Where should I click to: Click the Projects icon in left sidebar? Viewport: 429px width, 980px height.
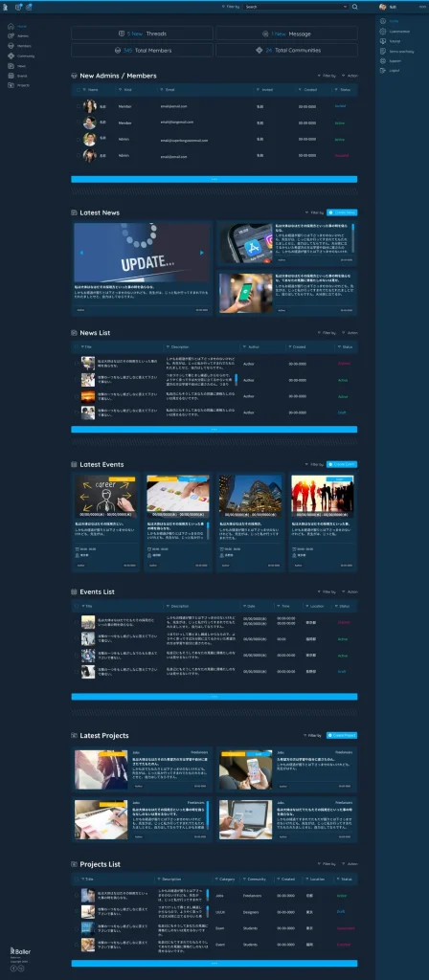pos(11,85)
